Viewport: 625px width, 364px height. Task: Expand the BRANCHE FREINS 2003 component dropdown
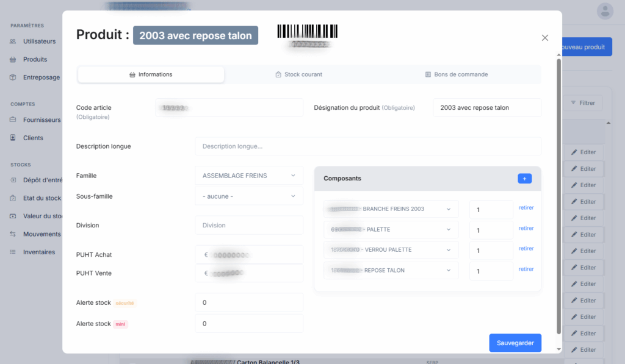pos(391,209)
